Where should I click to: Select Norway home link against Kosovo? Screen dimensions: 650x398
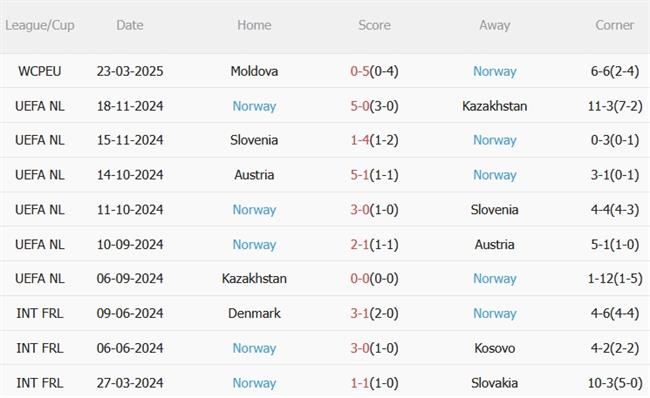254,349
